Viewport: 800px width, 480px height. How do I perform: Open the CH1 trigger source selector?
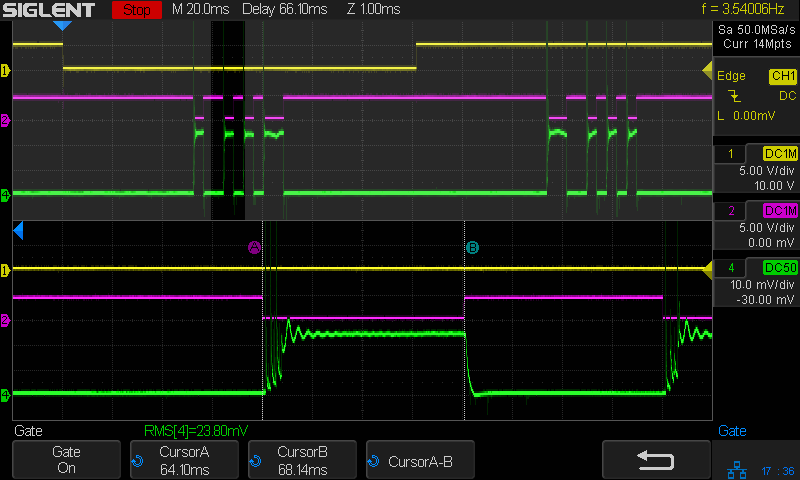[781, 76]
